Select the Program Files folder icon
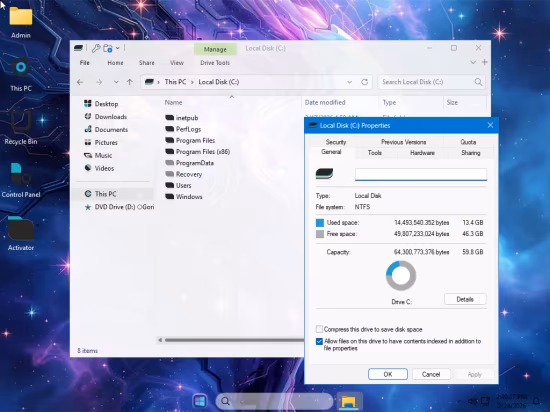550x412 pixels. [x=170, y=140]
